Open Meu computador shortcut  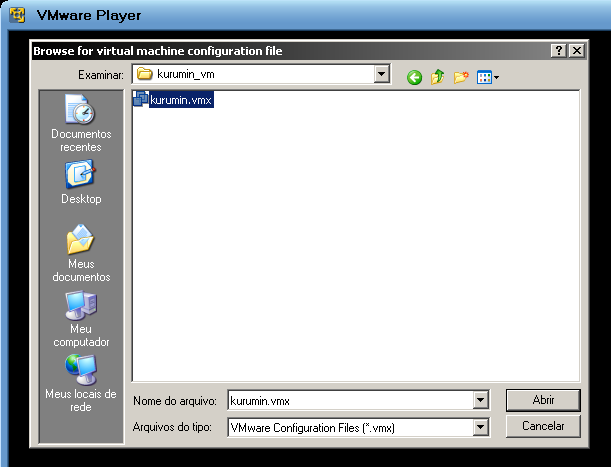point(81,318)
